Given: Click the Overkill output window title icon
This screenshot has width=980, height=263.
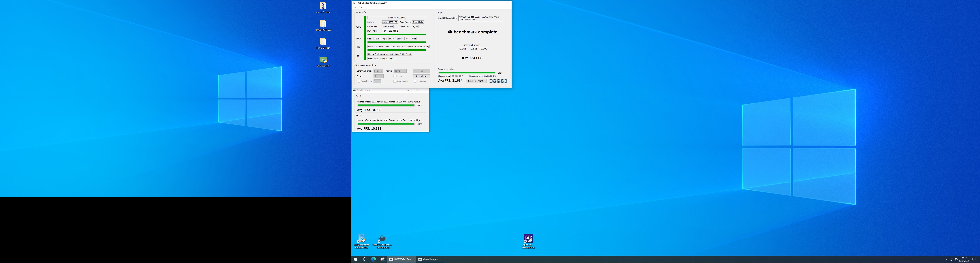Looking at the screenshot, I should coord(355,90).
